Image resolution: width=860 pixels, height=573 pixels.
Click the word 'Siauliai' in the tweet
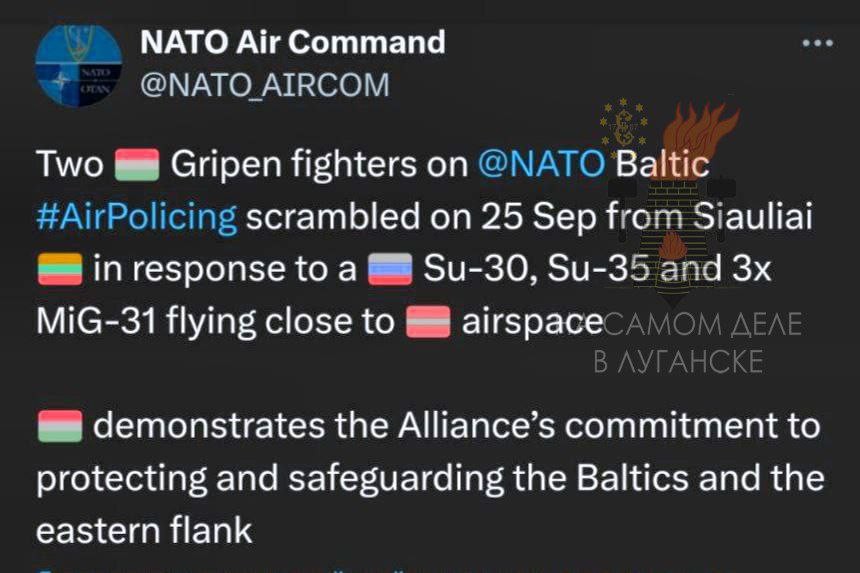(752, 216)
